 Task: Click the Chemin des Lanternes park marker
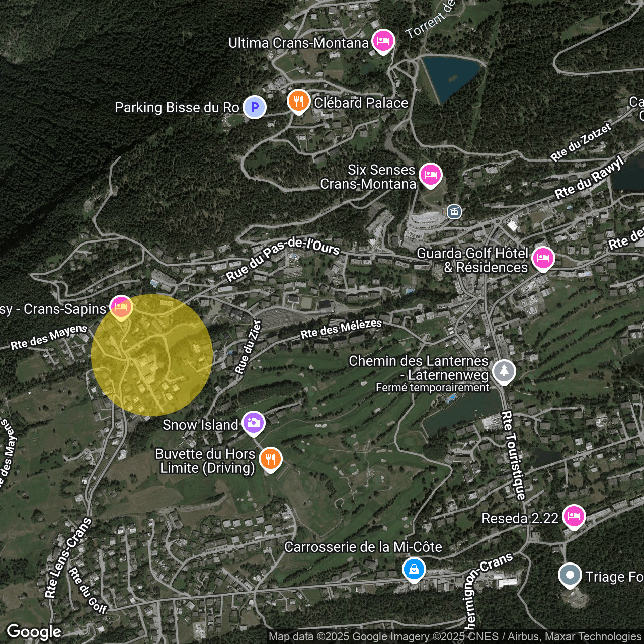coord(504,372)
